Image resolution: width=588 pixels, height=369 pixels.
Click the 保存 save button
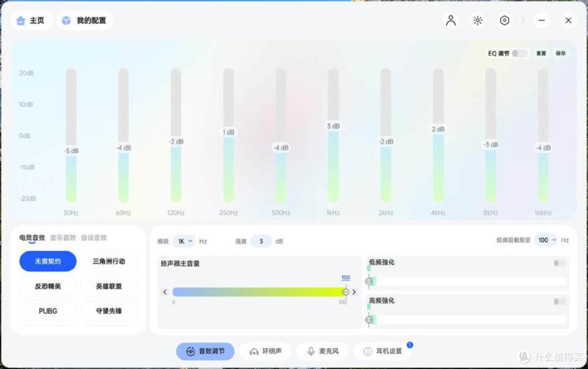click(560, 53)
